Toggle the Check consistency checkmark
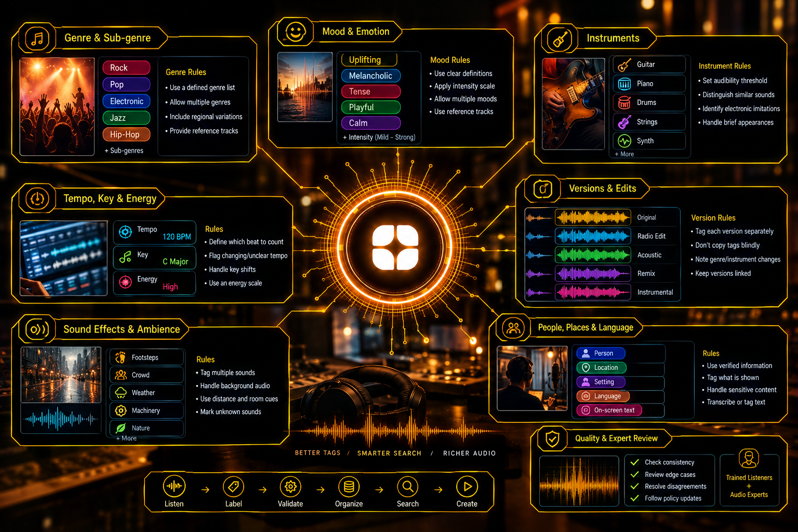Image resolution: width=798 pixels, height=532 pixels. pos(634,462)
